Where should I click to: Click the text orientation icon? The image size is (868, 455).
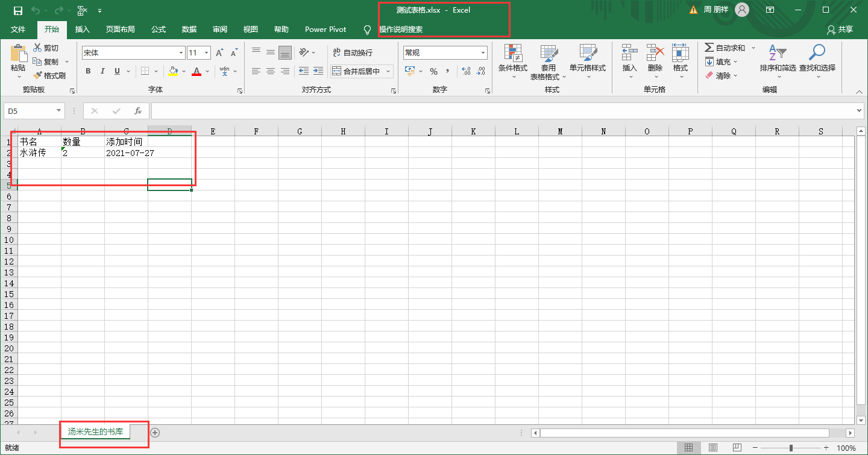(304, 53)
